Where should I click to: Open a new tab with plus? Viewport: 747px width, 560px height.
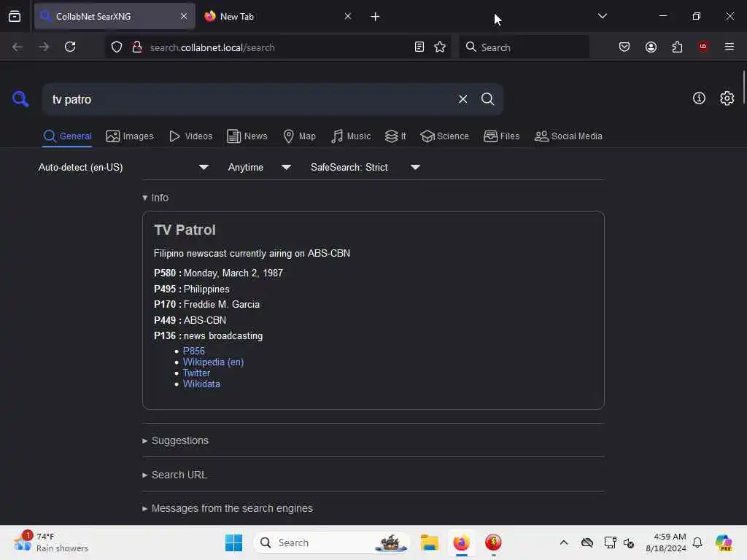[x=376, y=17]
